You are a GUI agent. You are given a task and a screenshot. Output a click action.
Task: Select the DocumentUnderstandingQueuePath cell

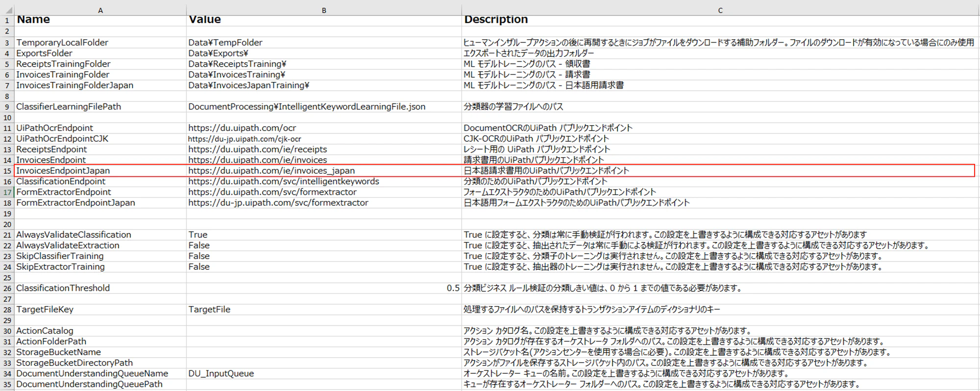(x=100, y=384)
